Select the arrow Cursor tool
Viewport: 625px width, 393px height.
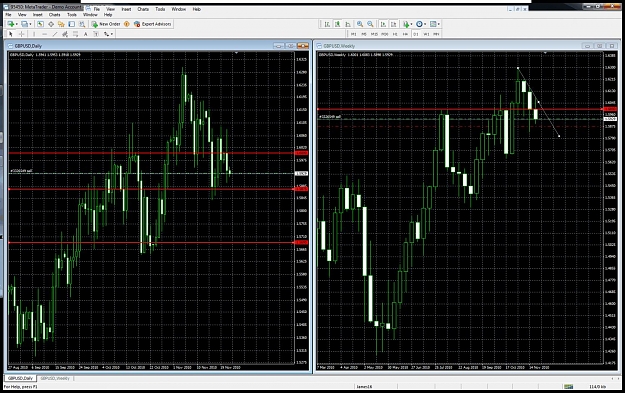11,34
